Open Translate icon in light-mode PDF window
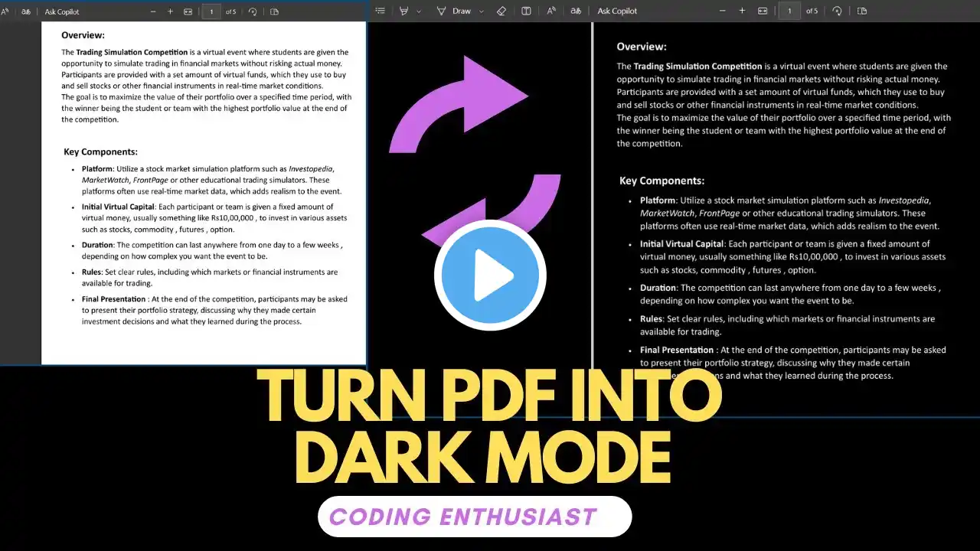This screenshot has width=980, height=551. [x=27, y=11]
